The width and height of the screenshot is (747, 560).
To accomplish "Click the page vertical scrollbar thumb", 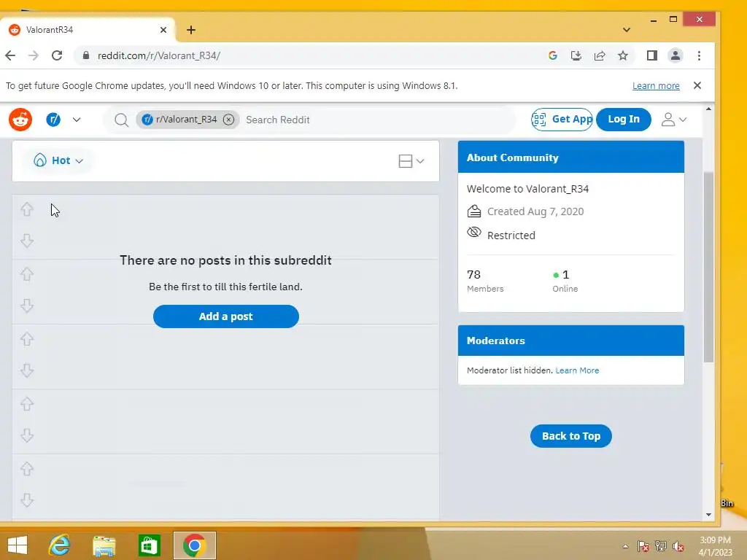I will coord(708,267).
